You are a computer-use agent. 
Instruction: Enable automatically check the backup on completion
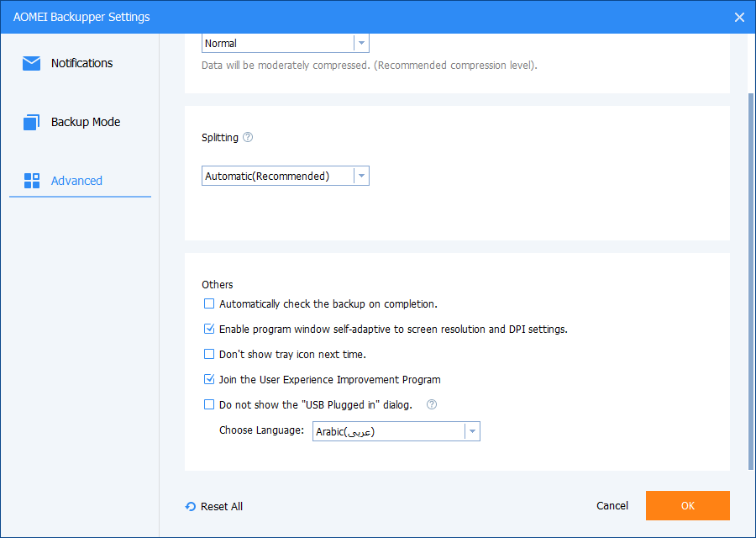[209, 303]
